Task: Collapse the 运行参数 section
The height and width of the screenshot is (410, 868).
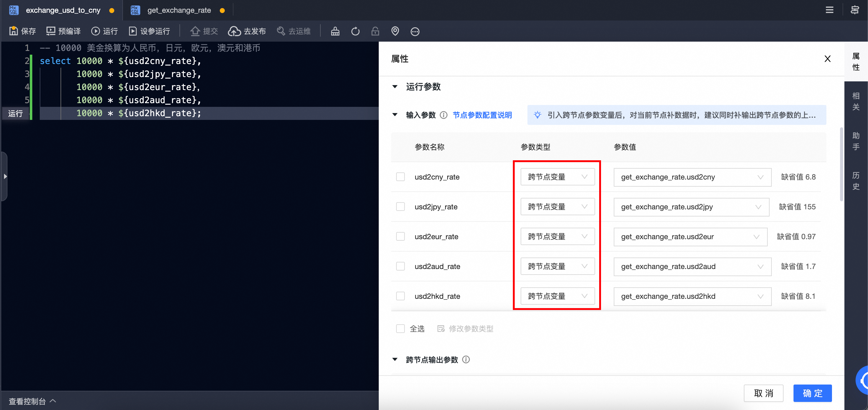Action: [395, 87]
